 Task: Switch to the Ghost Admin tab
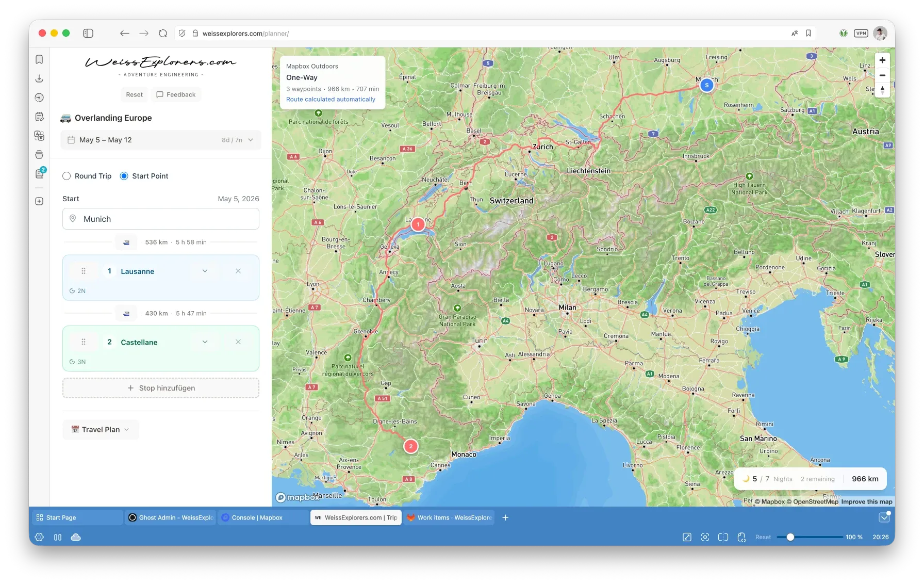coord(171,517)
